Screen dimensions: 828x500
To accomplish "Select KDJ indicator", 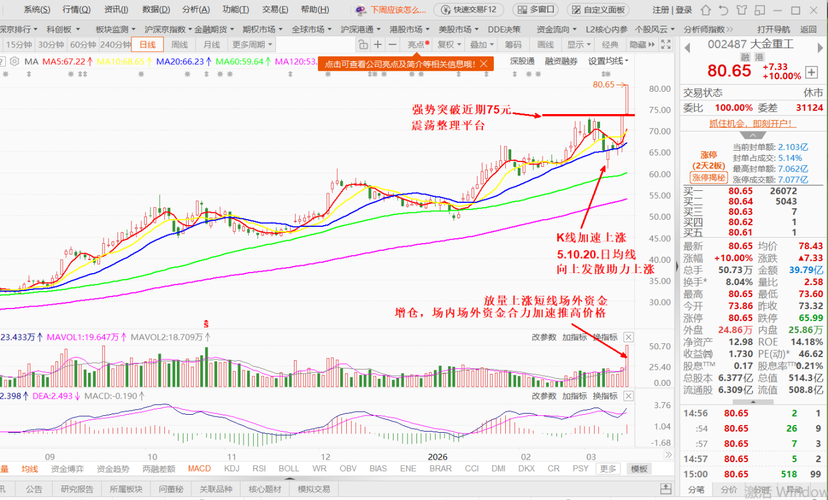I will pyautogui.click(x=231, y=468).
